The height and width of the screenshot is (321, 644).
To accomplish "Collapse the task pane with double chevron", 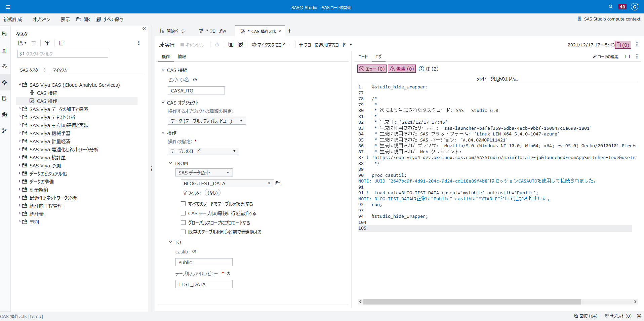I will point(144,29).
